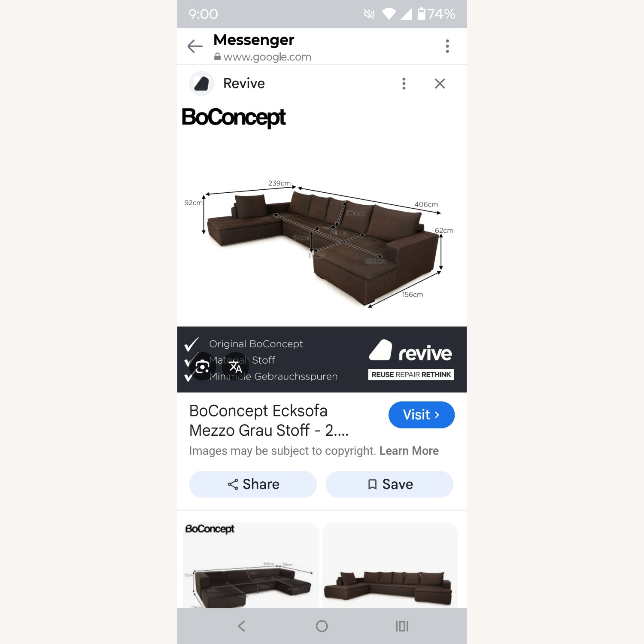Open three-dot options next to Revive
The image size is (644, 644).
click(x=404, y=84)
